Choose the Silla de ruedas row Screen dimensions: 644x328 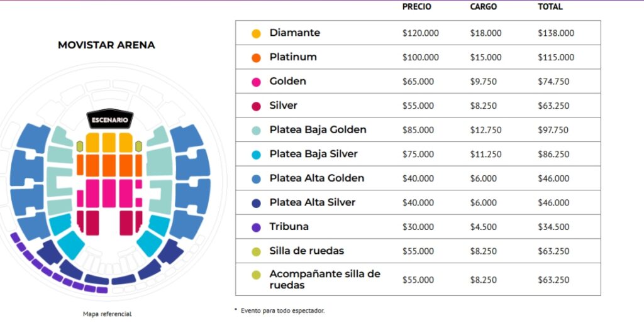click(418, 251)
